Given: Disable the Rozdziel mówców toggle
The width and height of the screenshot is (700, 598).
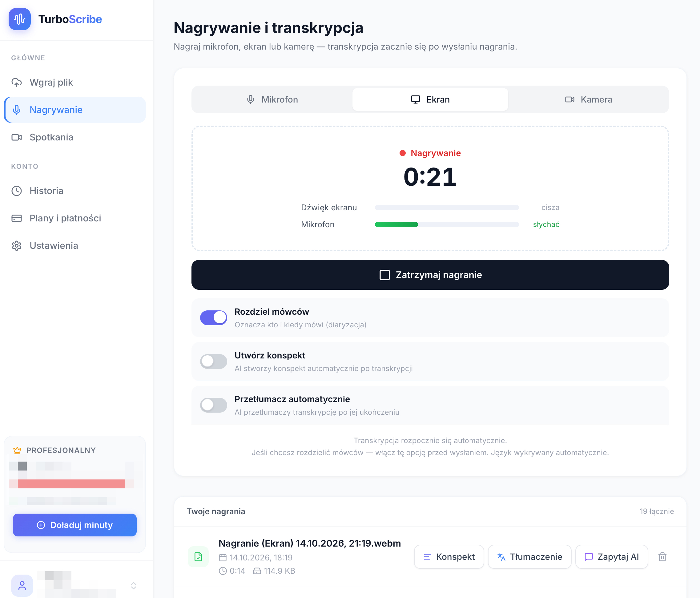Looking at the screenshot, I should coord(214,318).
